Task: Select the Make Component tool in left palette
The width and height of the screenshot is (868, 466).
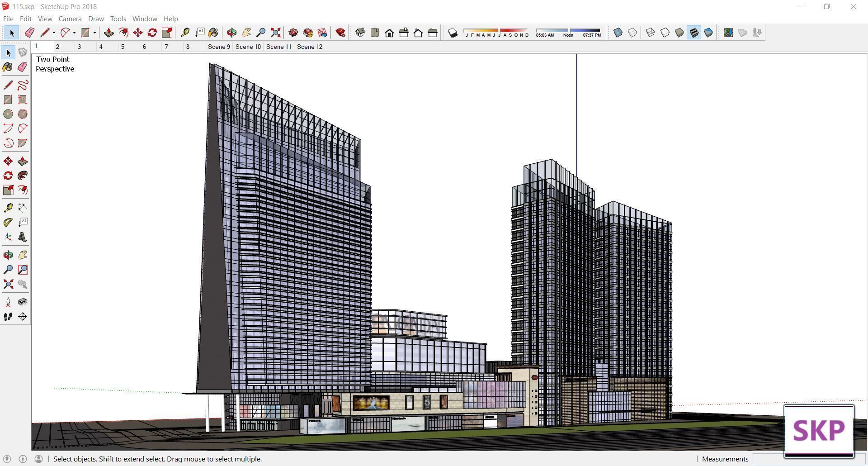Action: (x=23, y=53)
